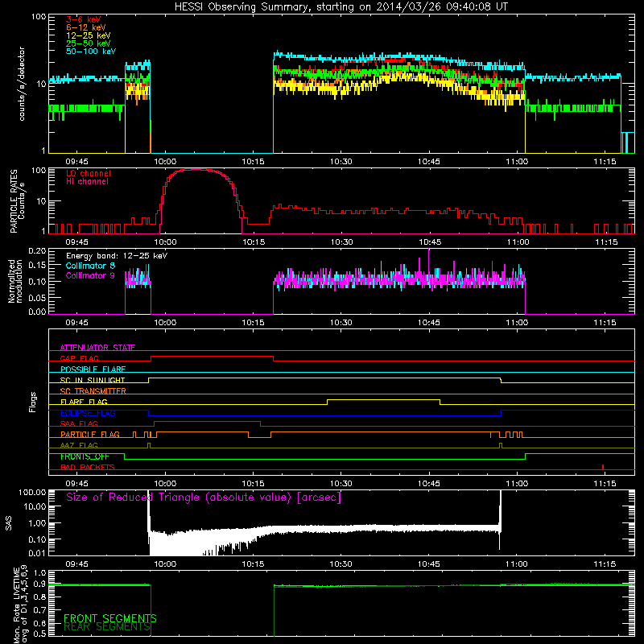Screen dimensions: 644x644
Task: Select the '3-6 keV' legend label
Action: (x=84, y=19)
